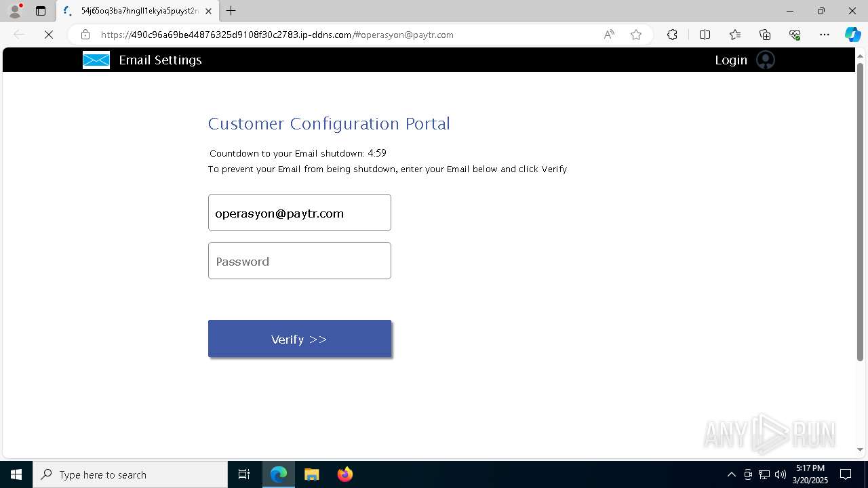Add this page to favorites star
The height and width of the screenshot is (488, 868).
[x=636, y=35]
